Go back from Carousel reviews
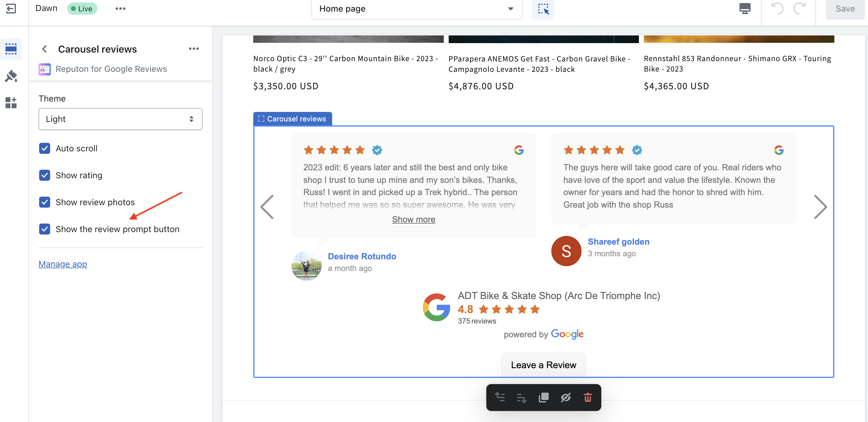 pos(44,49)
